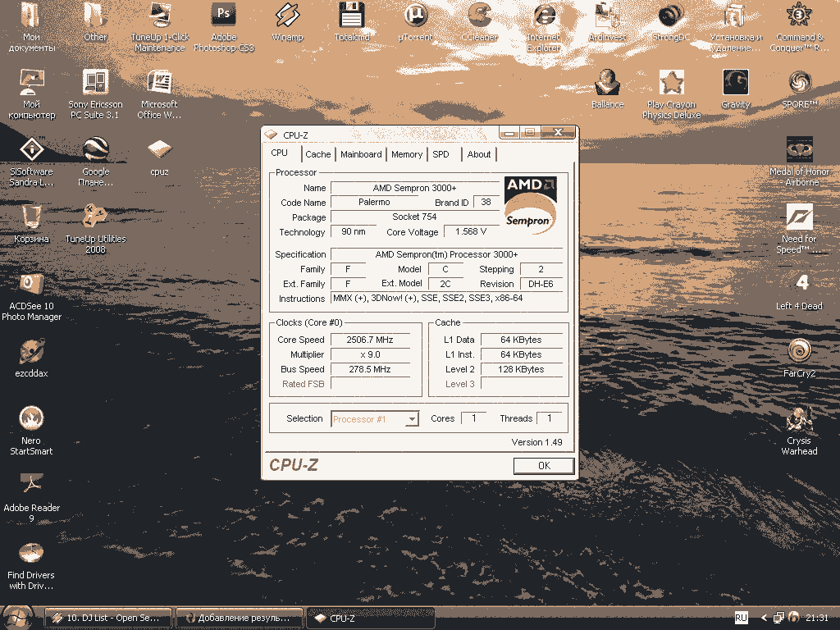Launch Nero StartSmart from the desktop

click(31, 419)
